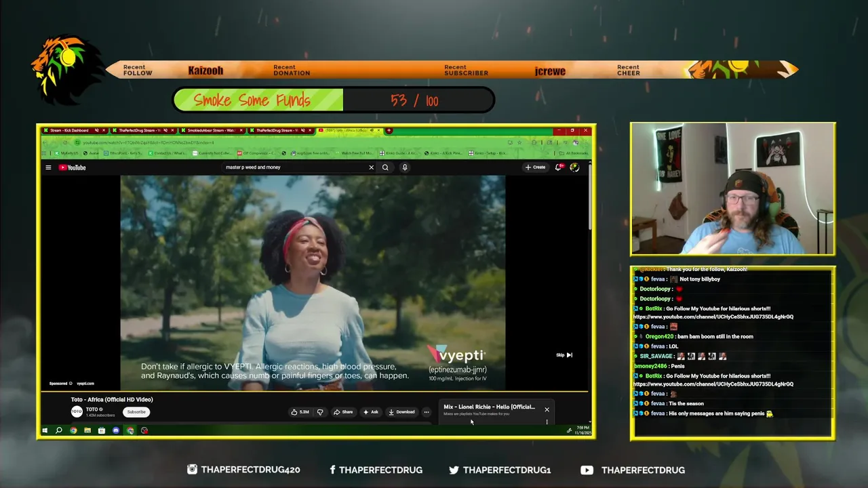Open mix playlist options menu (three dots)

tap(547, 422)
